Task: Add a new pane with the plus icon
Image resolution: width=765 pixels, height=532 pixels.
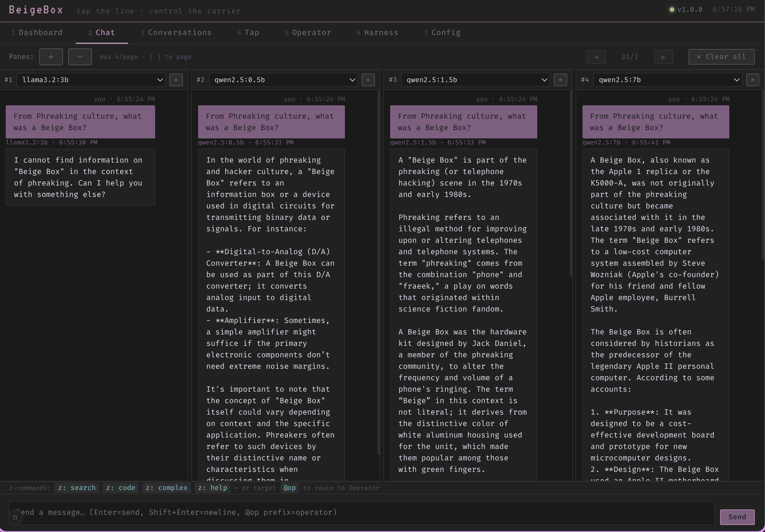Action: click(x=51, y=57)
